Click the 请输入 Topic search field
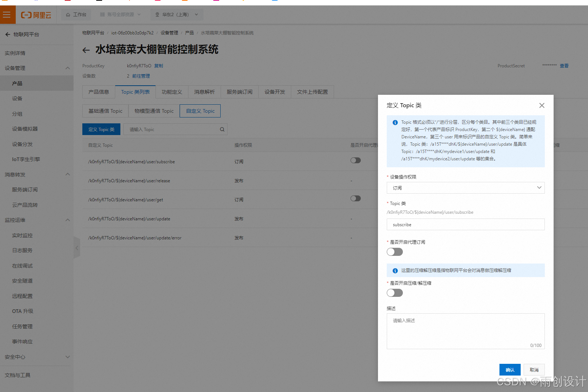588x392 pixels. [x=175, y=130]
